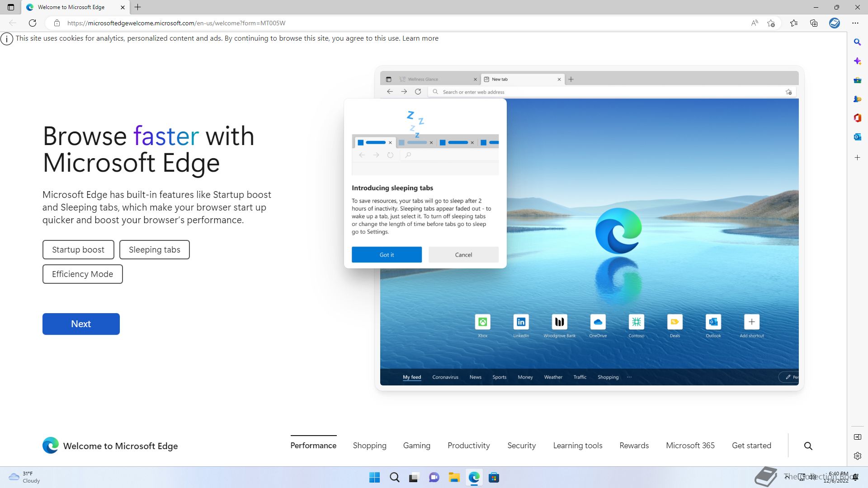Open the Discover sparkle icon in sidebar
This screenshot has height=488, width=868.
857,61
